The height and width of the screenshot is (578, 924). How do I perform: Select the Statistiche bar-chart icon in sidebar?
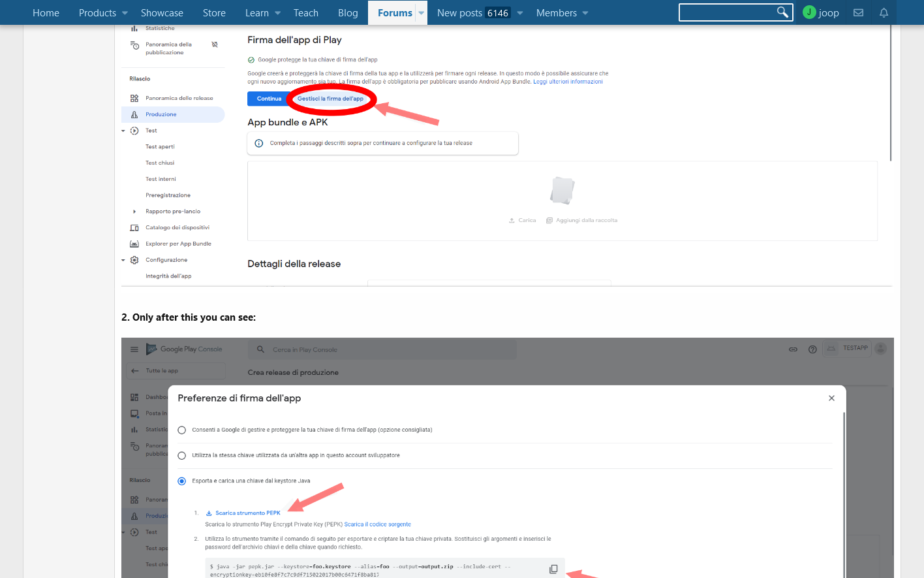[134, 28]
